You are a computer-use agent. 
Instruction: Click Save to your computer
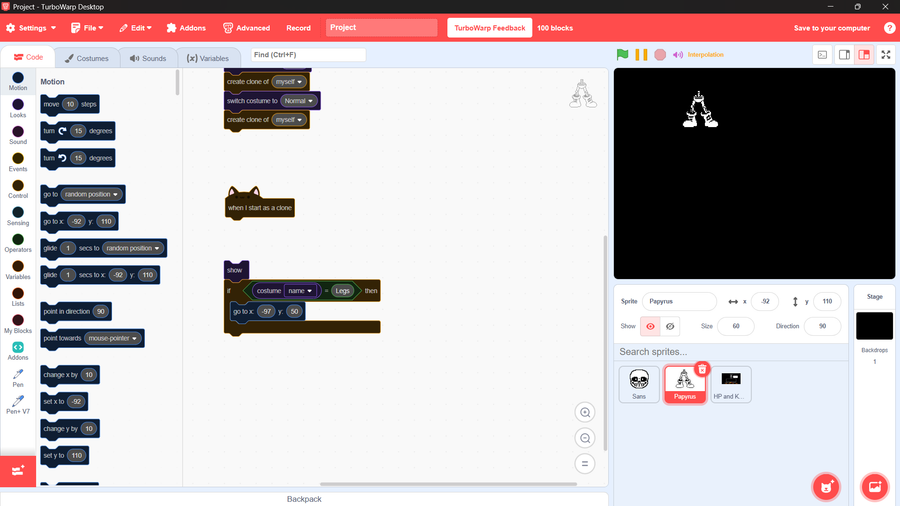(x=832, y=28)
